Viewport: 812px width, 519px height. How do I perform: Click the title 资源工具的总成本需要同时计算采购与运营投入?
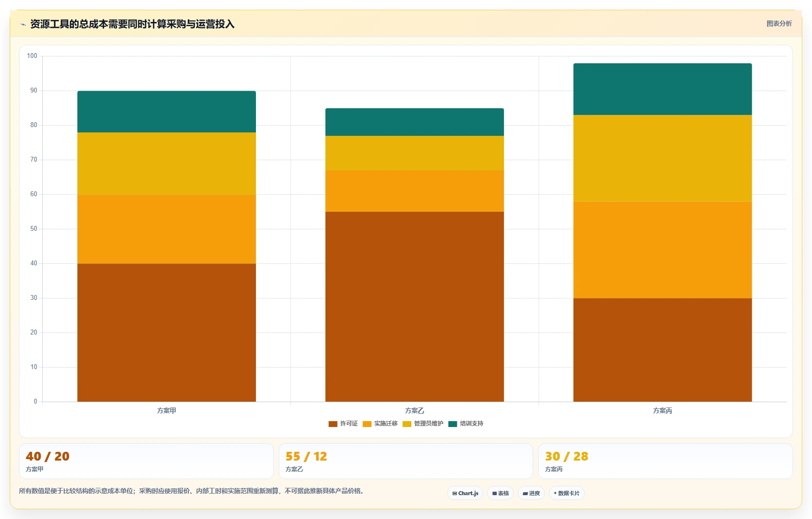click(x=132, y=24)
